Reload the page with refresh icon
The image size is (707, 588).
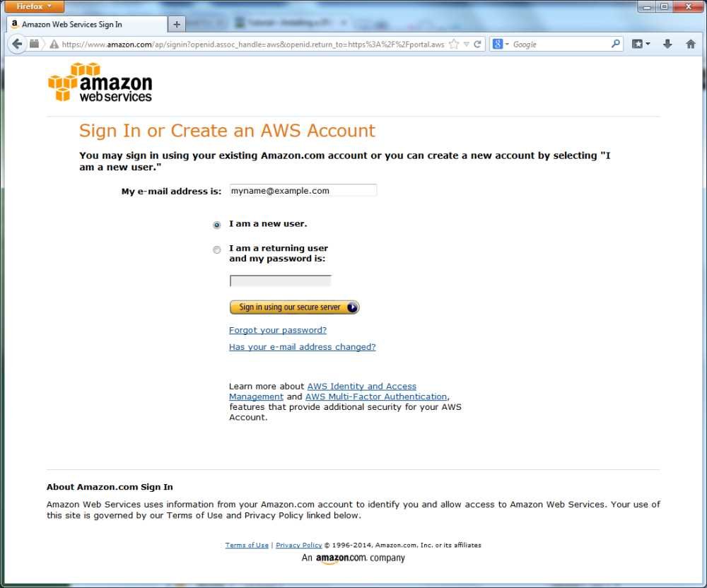pyautogui.click(x=477, y=44)
